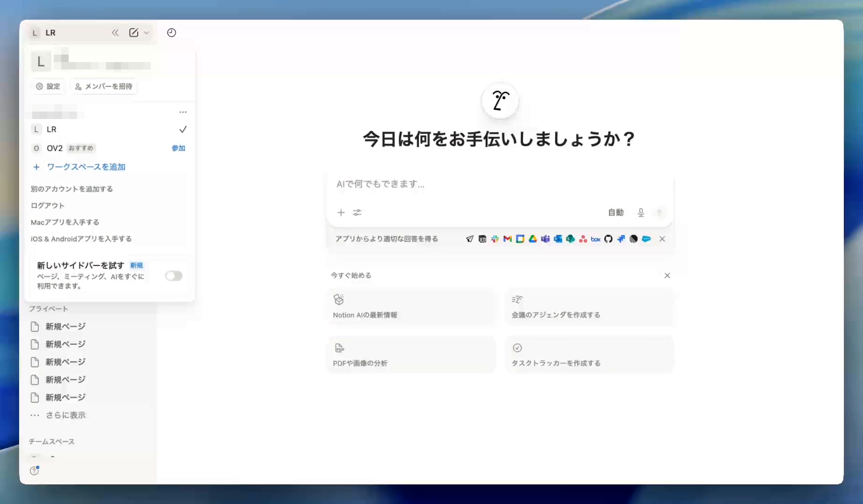Click the Google Calendar connector icon

click(x=520, y=239)
